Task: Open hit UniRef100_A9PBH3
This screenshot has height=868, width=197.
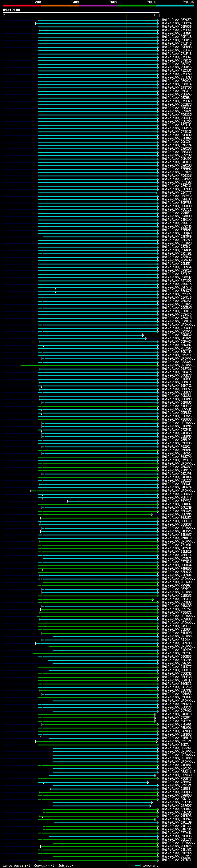Action: 177,47
